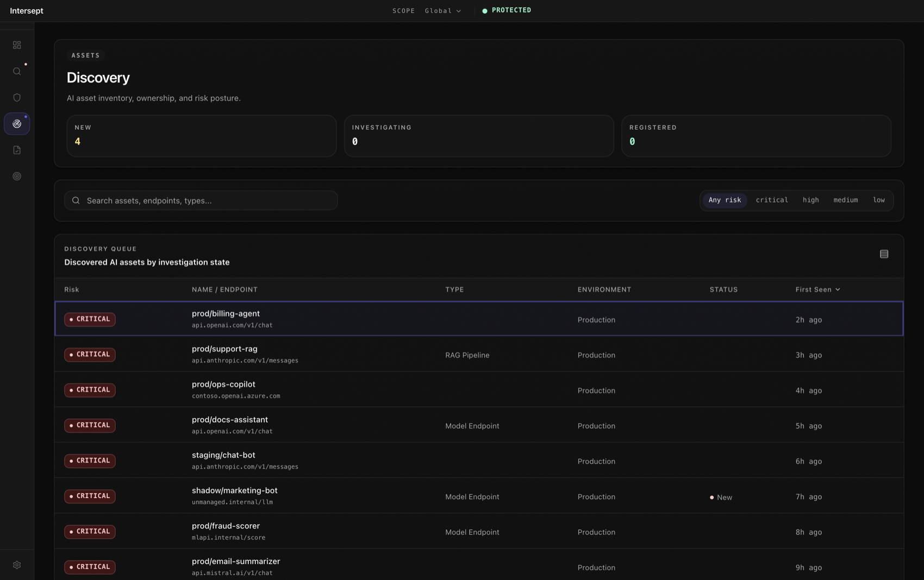The width and height of the screenshot is (924, 580).
Task: Click contoso.openai.azure.com endpoint text
Action: tap(236, 396)
